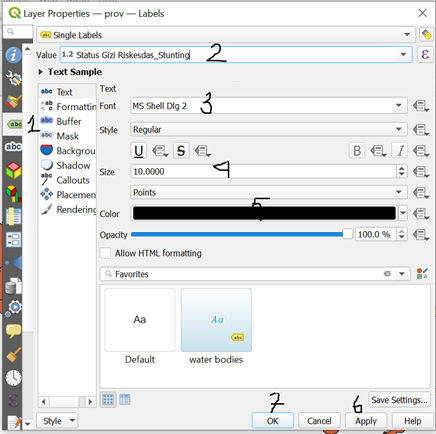Increase font Size with up stepper
436x434 pixels.
tap(402, 169)
